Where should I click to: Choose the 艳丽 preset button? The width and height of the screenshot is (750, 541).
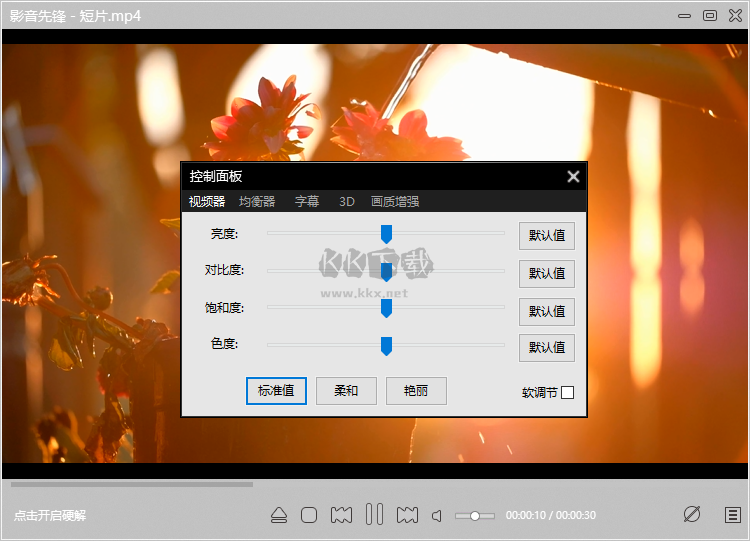[416, 391]
